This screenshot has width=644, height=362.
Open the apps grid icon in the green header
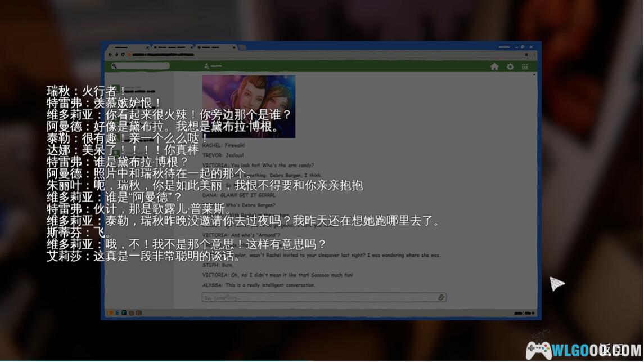pyautogui.click(x=525, y=67)
